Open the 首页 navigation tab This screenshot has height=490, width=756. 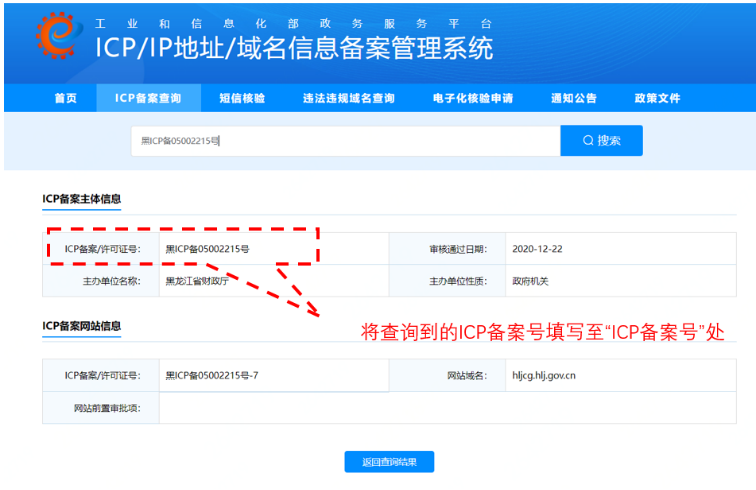pyautogui.click(x=66, y=98)
